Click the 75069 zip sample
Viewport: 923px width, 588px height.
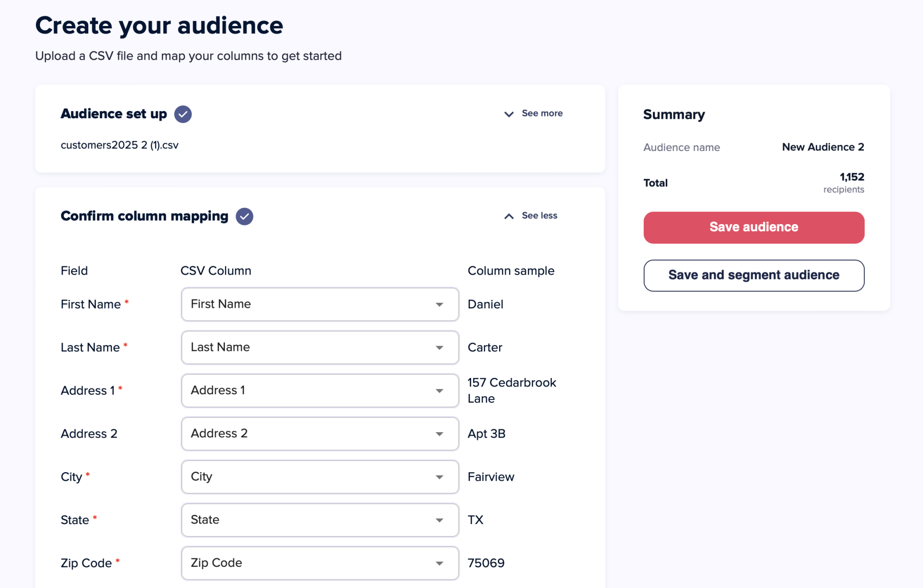tap(486, 563)
